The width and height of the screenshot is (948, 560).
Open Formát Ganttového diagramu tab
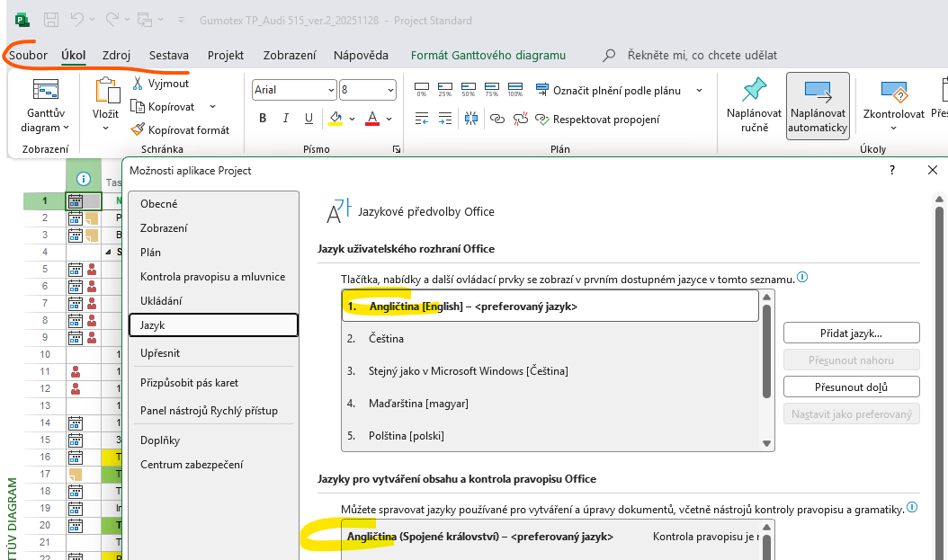click(x=487, y=55)
